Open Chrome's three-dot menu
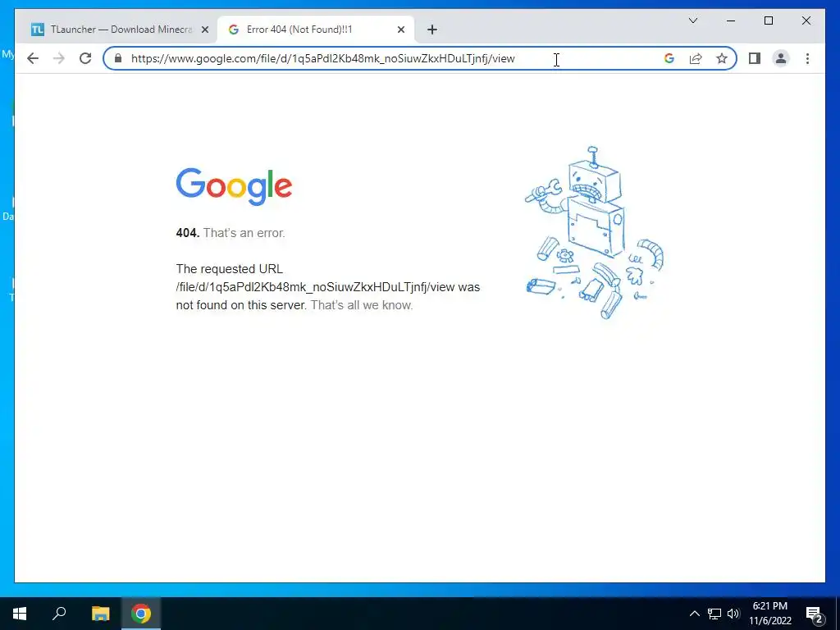 tap(807, 58)
